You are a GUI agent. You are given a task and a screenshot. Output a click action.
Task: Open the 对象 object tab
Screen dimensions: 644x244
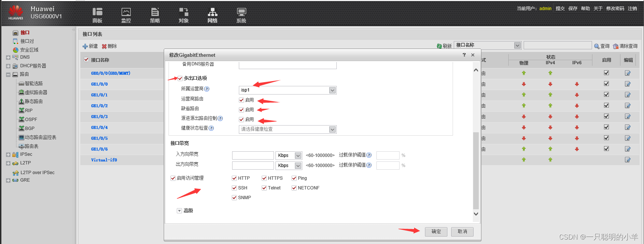coord(184,15)
